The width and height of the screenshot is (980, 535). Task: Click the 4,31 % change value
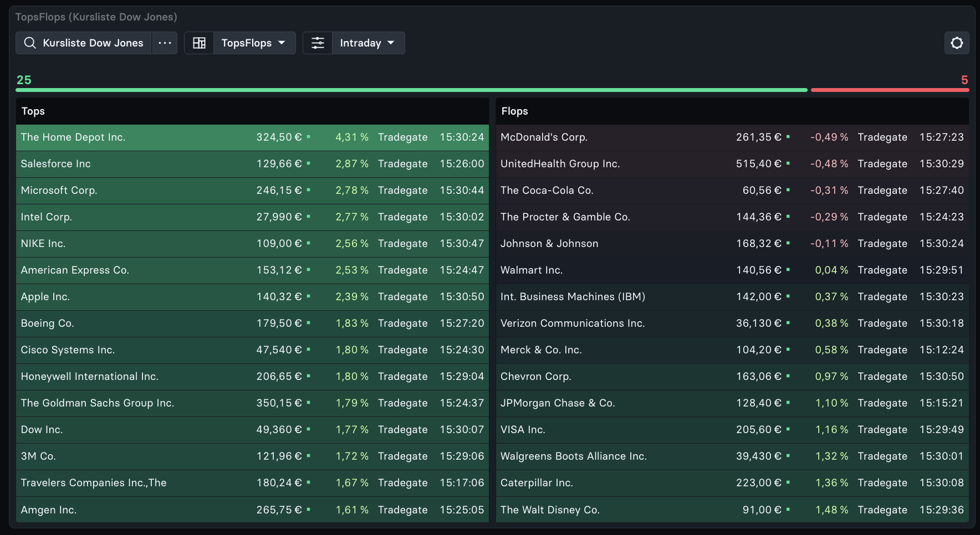[352, 137]
